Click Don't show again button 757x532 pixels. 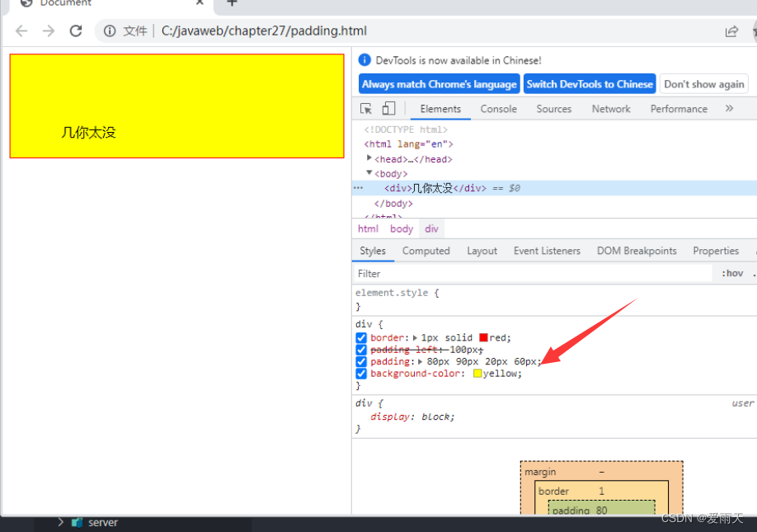(x=704, y=84)
